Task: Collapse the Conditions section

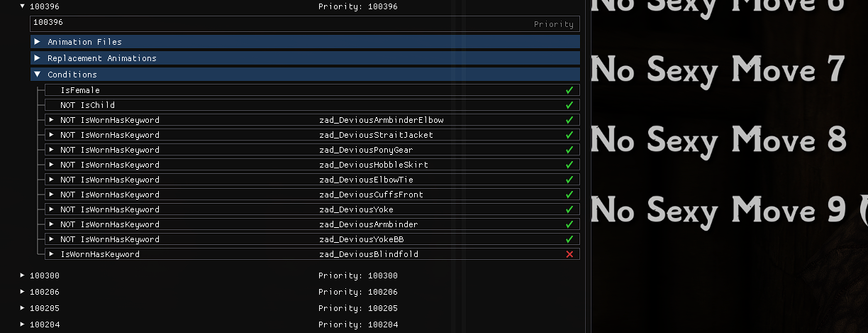Action: click(37, 75)
